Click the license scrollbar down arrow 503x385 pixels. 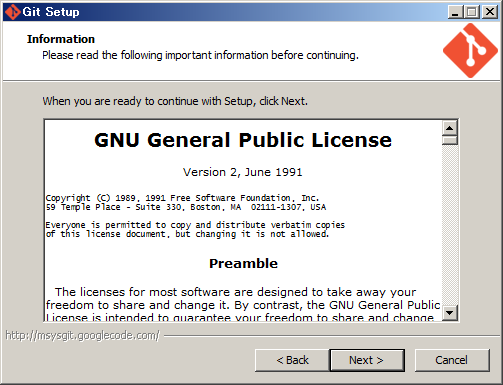[x=450, y=313]
